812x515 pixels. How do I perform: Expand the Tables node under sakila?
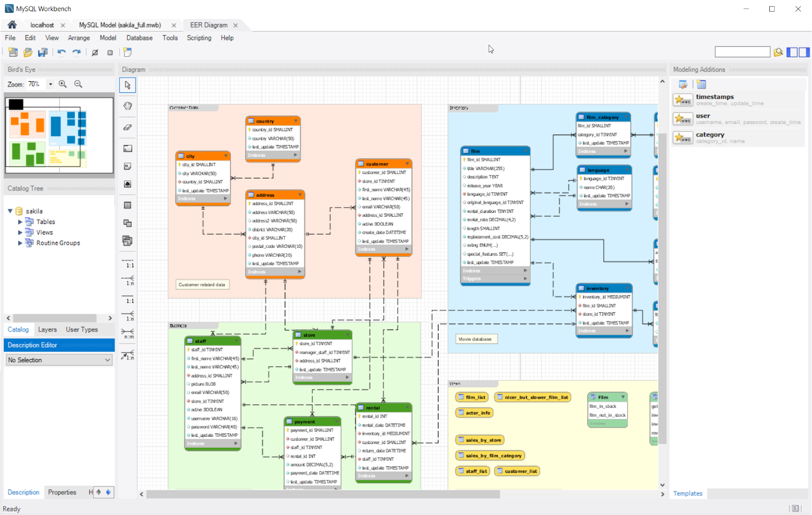(x=20, y=221)
